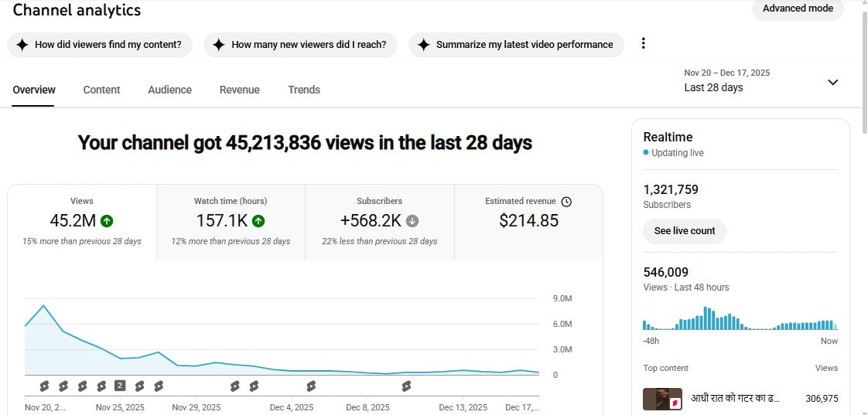The width and height of the screenshot is (868, 415).
Task: Click the first Shorts marker under the chart
Action: 44,386
